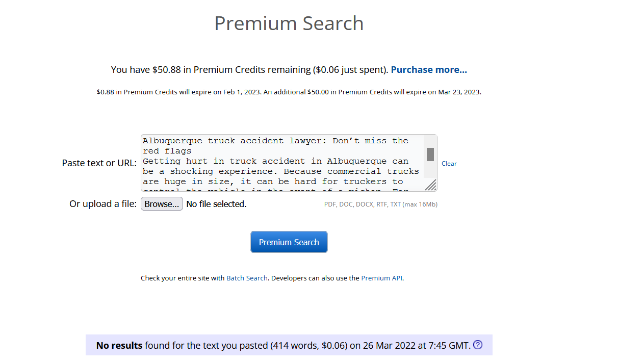The height and width of the screenshot is (362, 644).
Task: Click the question-mark help icon beside results
Action: point(478,345)
